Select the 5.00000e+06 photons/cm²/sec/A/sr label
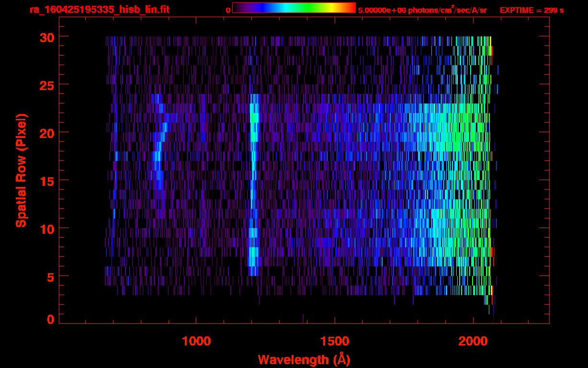Image resolution: width=588 pixels, height=368 pixels. 422,10
